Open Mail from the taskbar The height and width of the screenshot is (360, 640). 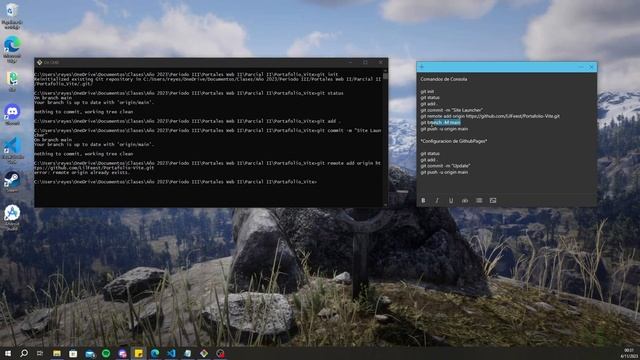point(90,353)
